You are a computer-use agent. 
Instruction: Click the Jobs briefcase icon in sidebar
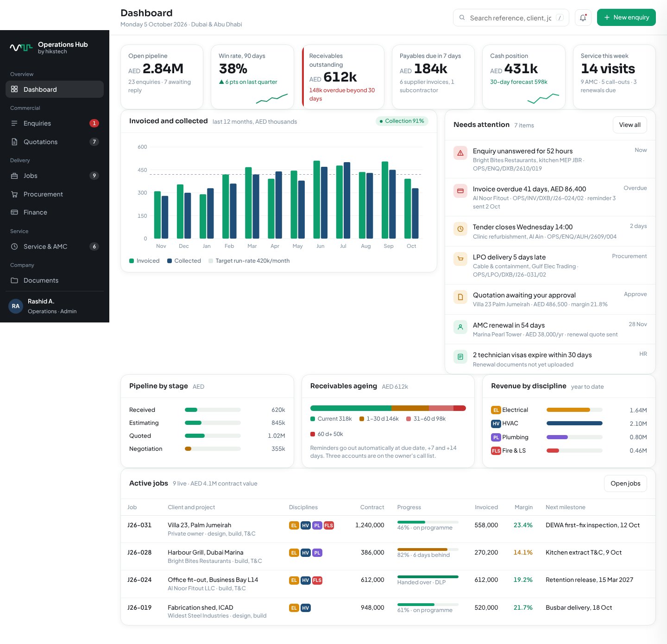coord(14,176)
